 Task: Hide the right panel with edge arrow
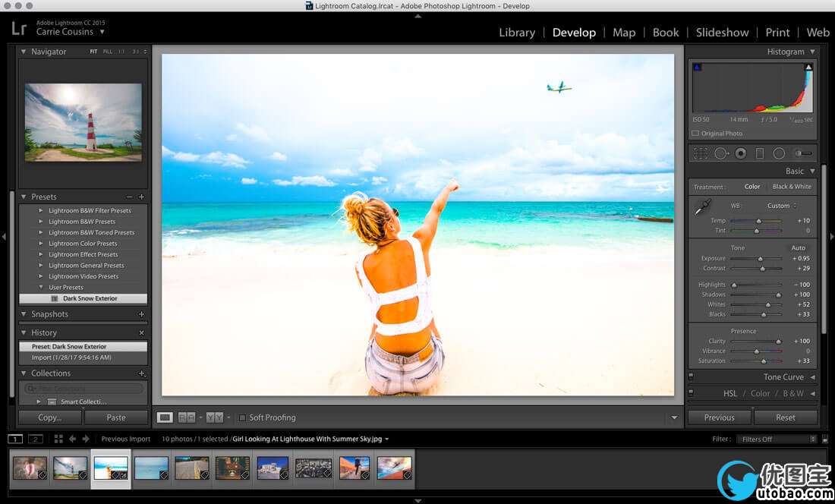pos(831,236)
